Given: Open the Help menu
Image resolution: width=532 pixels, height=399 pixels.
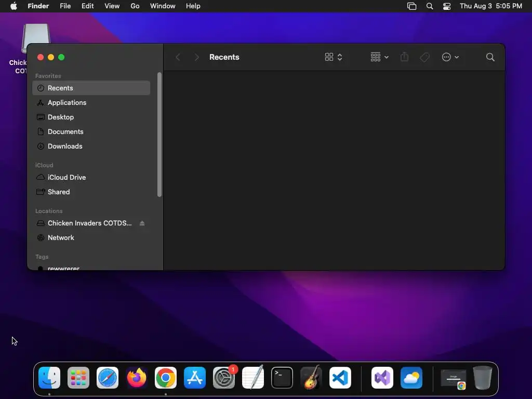Looking at the screenshot, I should point(193,6).
